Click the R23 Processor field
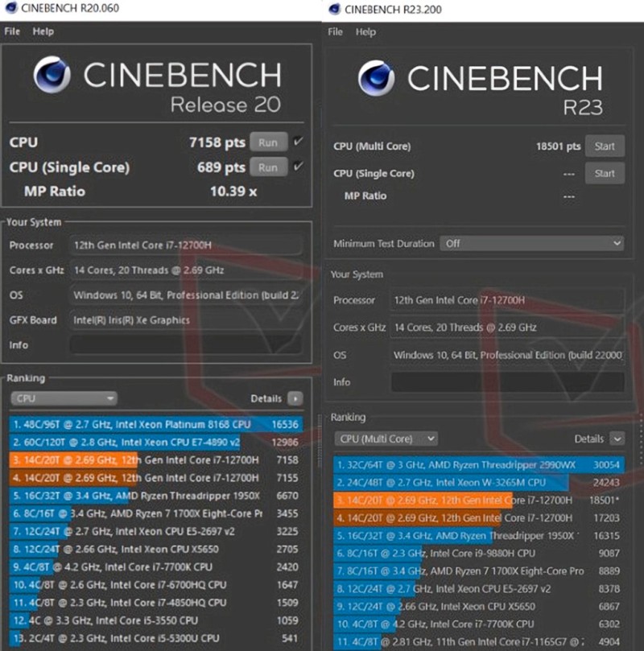The height and width of the screenshot is (651, 644). tap(507, 300)
